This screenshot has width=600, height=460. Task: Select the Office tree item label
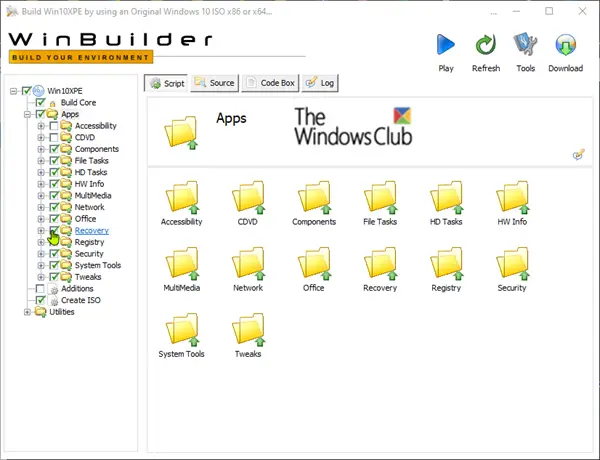pos(85,219)
